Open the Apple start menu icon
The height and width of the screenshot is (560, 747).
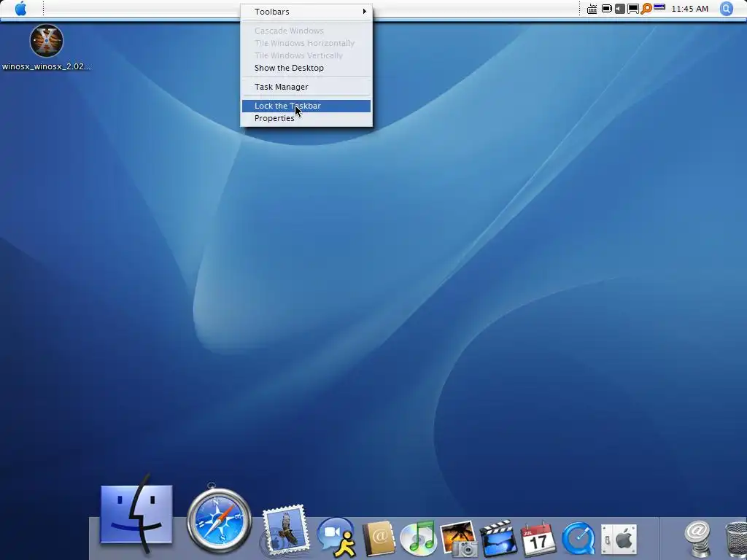click(x=20, y=9)
